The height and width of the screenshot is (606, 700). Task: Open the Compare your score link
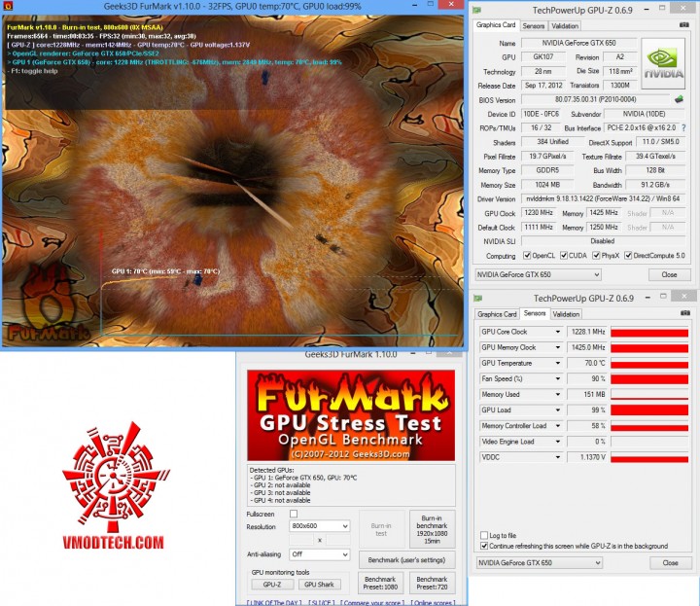[x=372, y=602]
